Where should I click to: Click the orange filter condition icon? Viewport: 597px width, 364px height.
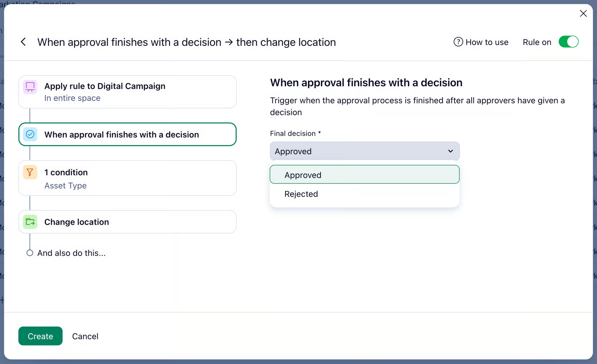(x=30, y=172)
